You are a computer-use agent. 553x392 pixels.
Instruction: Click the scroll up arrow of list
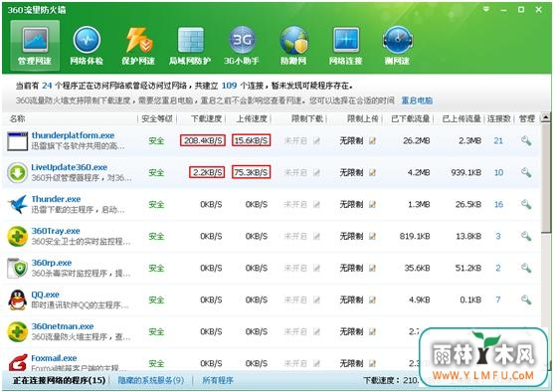point(546,117)
